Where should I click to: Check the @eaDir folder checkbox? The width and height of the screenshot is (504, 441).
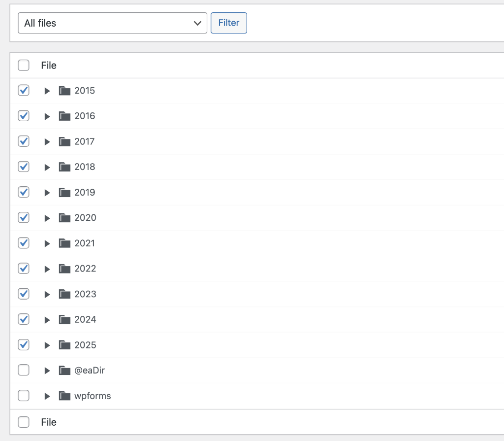point(24,370)
